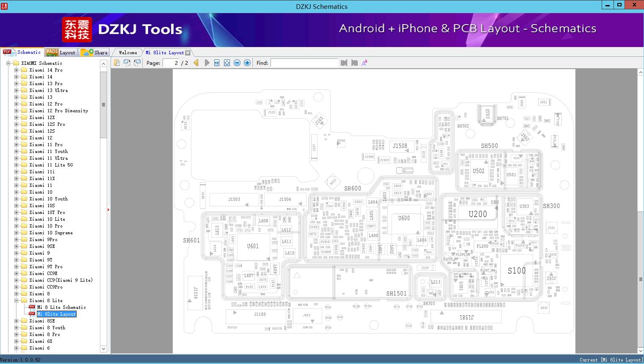Click the find previous icon

[344, 63]
